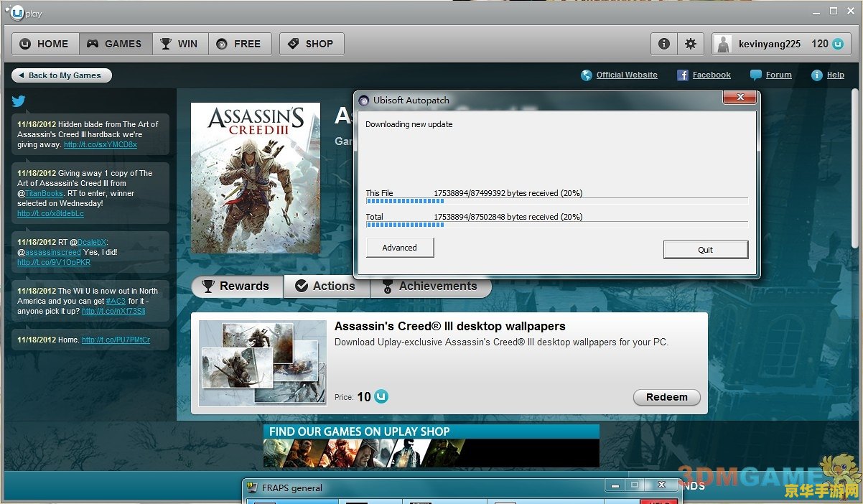Click the Actions checkmark icon
The width and height of the screenshot is (863, 504).
(302, 286)
